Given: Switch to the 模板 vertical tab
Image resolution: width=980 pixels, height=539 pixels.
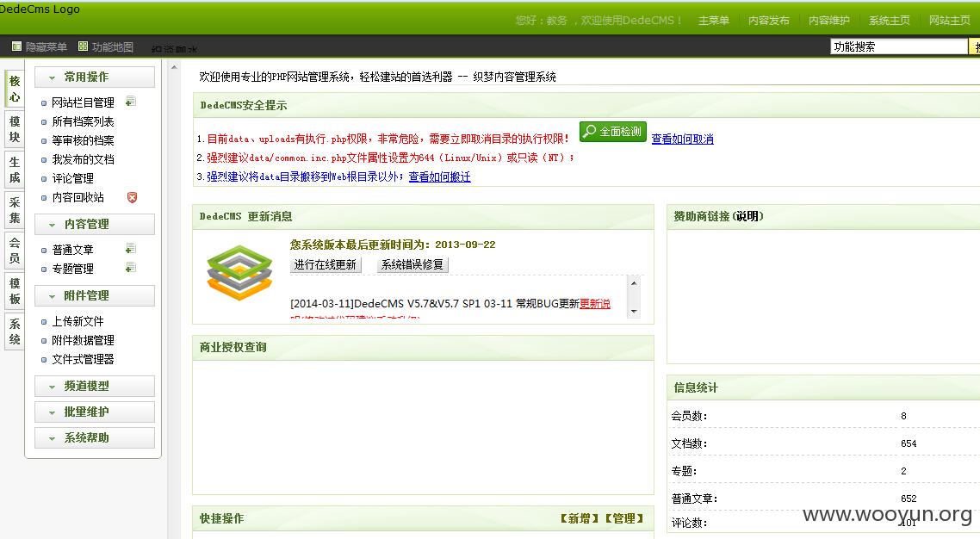Looking at the screenshot, I should (15, 291).
